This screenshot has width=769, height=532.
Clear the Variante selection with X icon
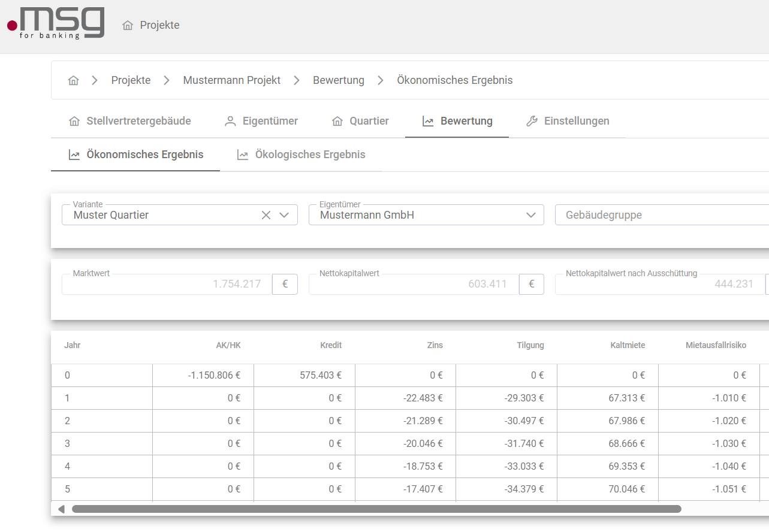point(266,215)
